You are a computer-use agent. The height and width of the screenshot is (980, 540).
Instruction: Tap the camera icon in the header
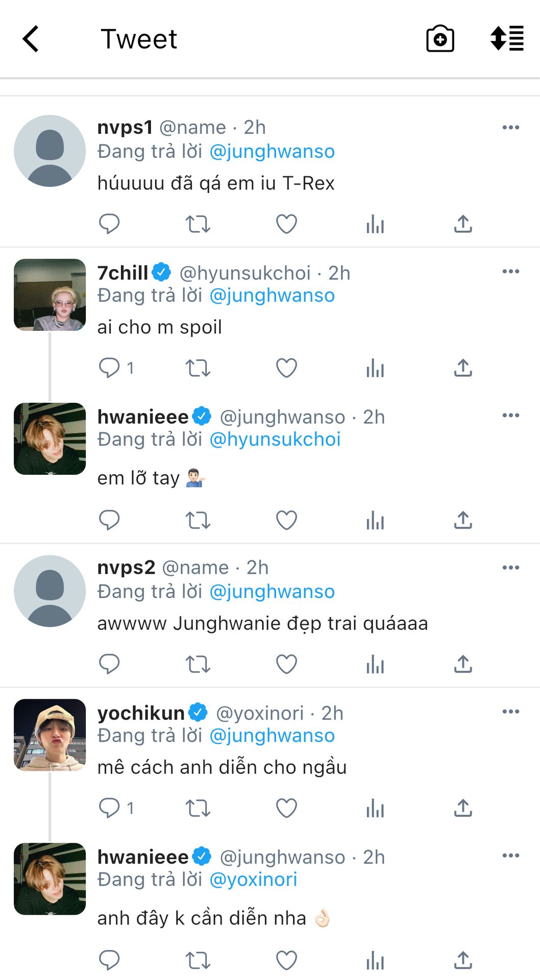click(x=440, y=39)
